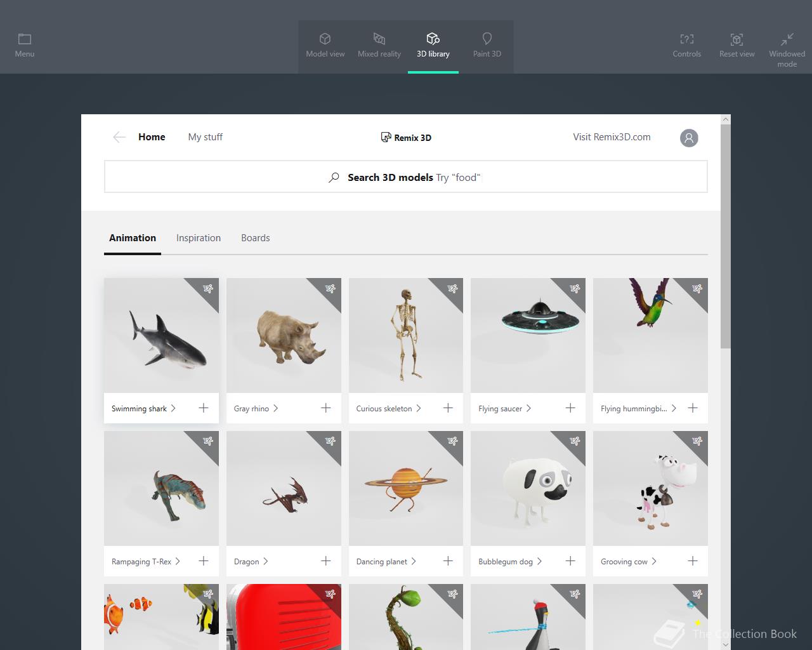This screenshot has height=650, width=812.
Task: Open the Curious skeleton thumbnail
Action: click(x=406, y=335)
